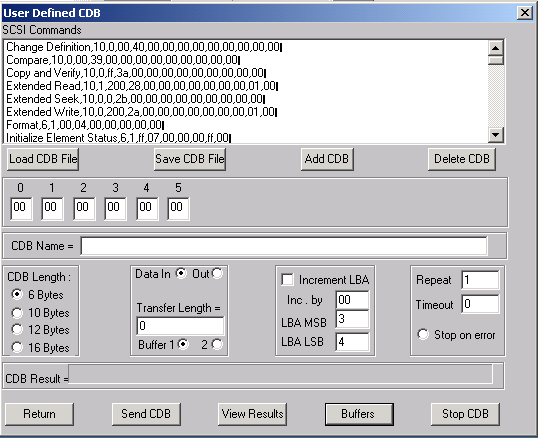Click the CDB Name text field
Image resolution: width=538 pixels, height=438 pixels.
284,246
